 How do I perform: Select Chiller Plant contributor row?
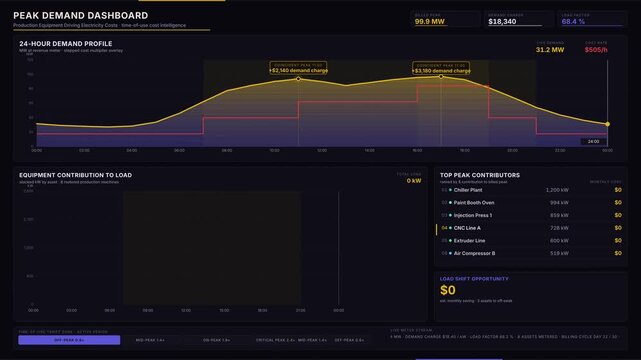[x=531, y=190]
